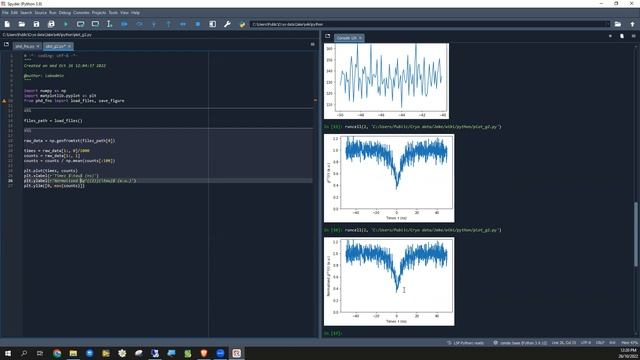Image resolution: width=640 pixels, height=360 pixels.
Task: Open the Source menu
Action: point(40,13)
